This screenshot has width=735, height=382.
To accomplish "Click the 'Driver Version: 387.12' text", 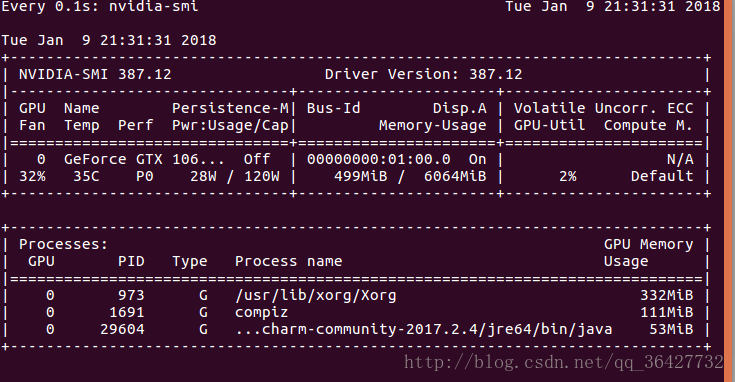I will point(423,75).
